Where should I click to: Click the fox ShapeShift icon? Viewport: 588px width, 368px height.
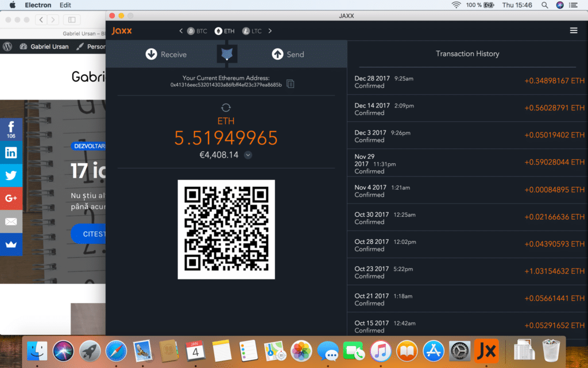[x=227, y=54]
